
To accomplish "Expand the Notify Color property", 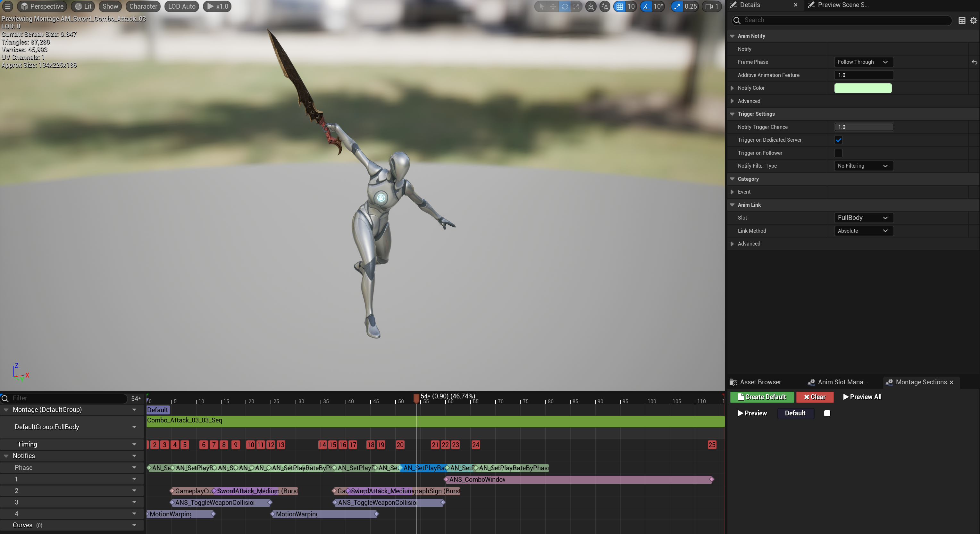I will (x=732, y=88).
